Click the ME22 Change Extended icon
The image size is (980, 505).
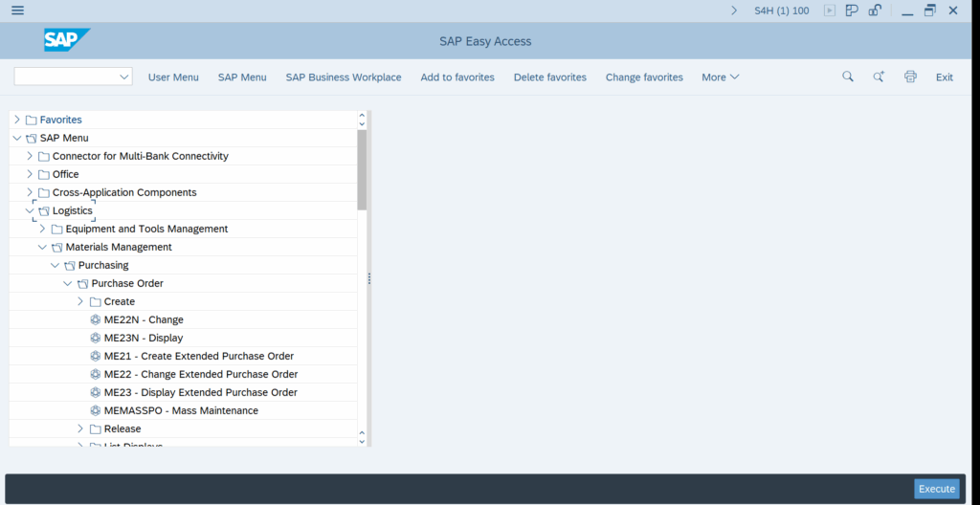95,374
